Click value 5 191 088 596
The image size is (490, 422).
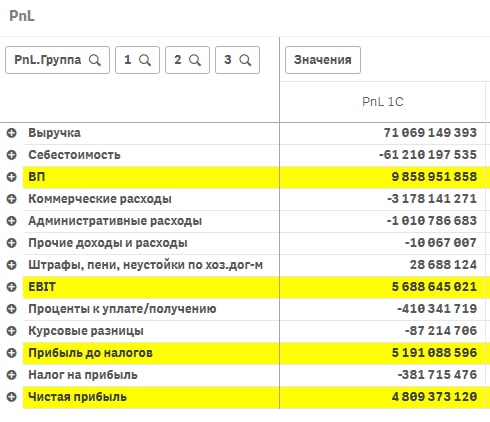(434, 353)
